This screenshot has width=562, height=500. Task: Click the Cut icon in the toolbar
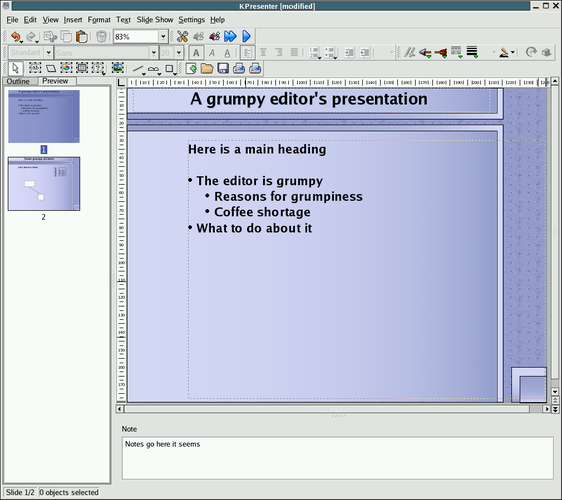[50, 37]
